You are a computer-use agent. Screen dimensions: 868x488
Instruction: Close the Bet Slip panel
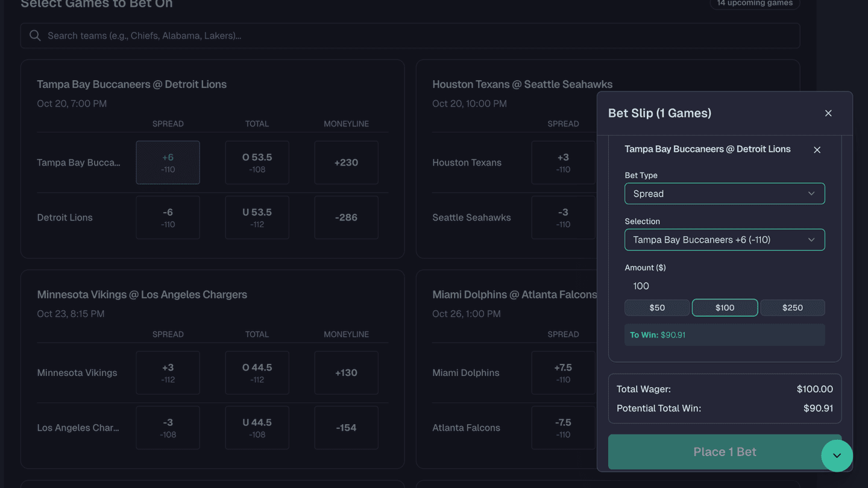(828, 113)
